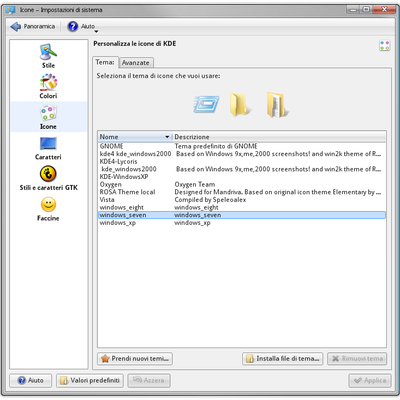The height and width of the screenshot is (400, 400).
Task: Open the Colori settings module
Action: 48,86
